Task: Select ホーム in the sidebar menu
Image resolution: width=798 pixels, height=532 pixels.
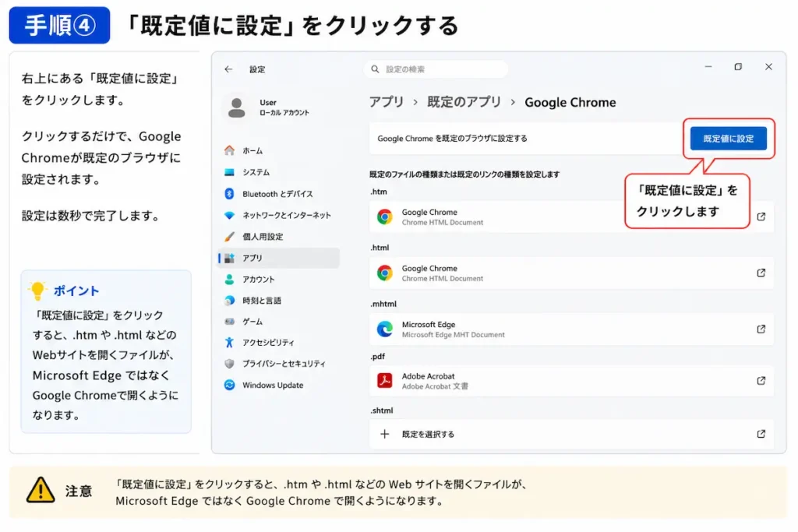Action: pyautogui.click(x=252, y=150)
